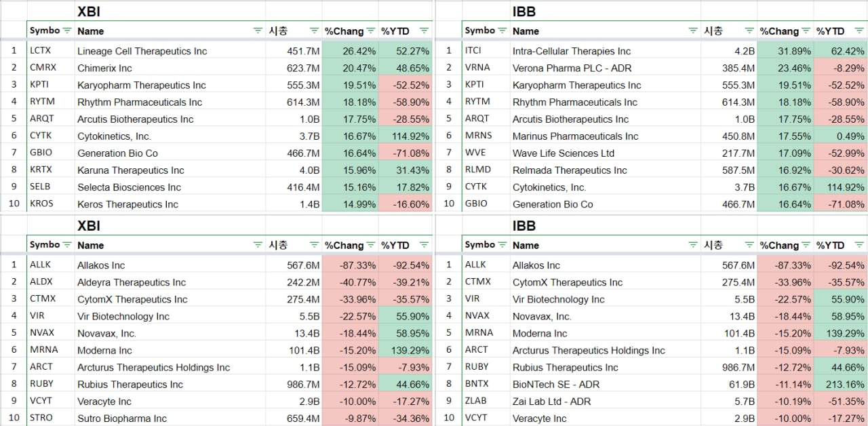Image resolution: width=868 pixels, height=426 pixels.
Task: Open %Chang filter in bottom XBI table
Action: [370, 245]
